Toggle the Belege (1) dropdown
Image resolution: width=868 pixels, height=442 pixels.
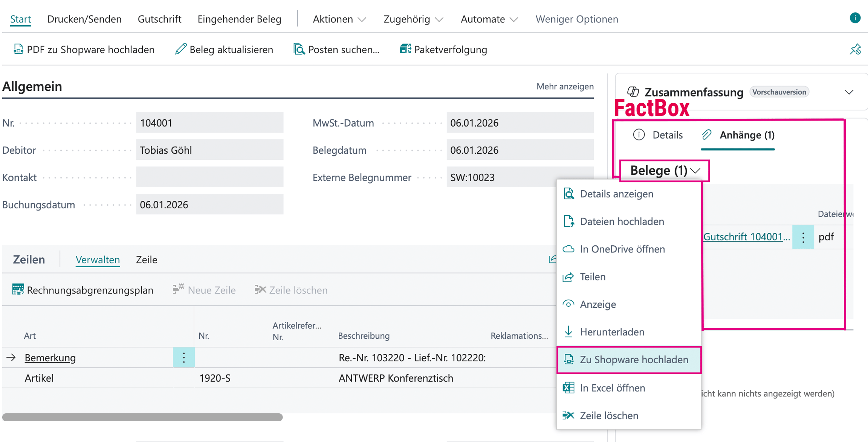tap(665, 171)
